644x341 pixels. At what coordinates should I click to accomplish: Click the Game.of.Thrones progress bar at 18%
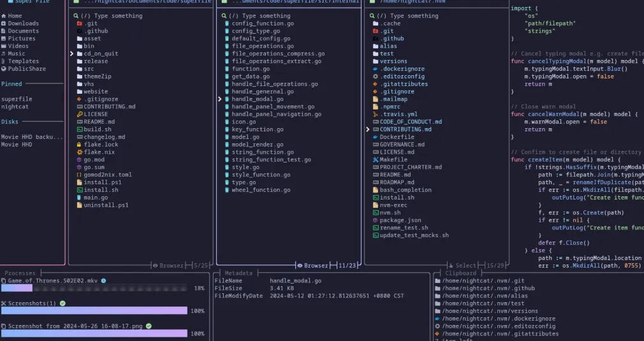(x=94, y=289)
